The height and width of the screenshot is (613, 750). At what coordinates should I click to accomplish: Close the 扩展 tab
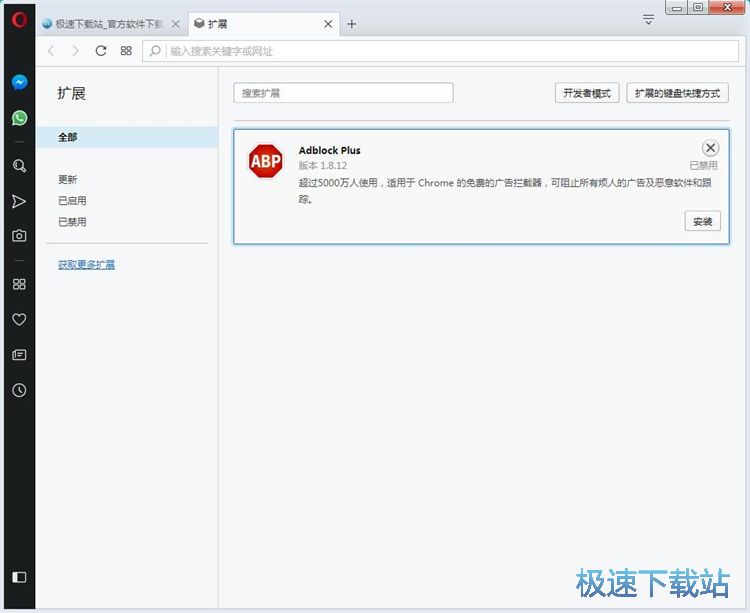tap(328, 24)
